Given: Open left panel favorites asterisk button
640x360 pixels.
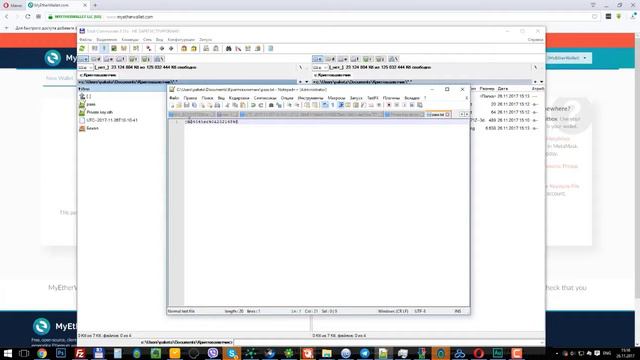Looking at the screenshot, I should [x=300, y=82].
